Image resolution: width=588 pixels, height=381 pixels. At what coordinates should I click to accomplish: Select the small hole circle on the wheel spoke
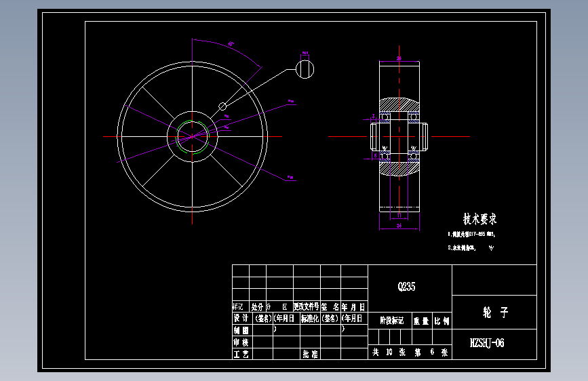[222, 106]
